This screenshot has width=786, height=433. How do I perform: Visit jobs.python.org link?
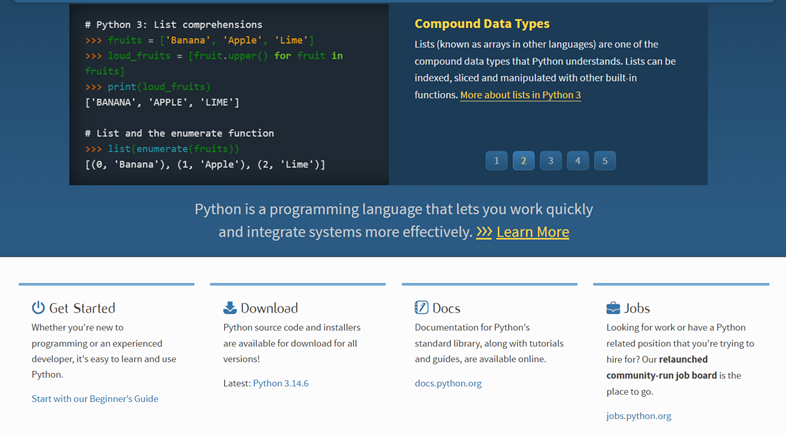[x=639, y=415]
